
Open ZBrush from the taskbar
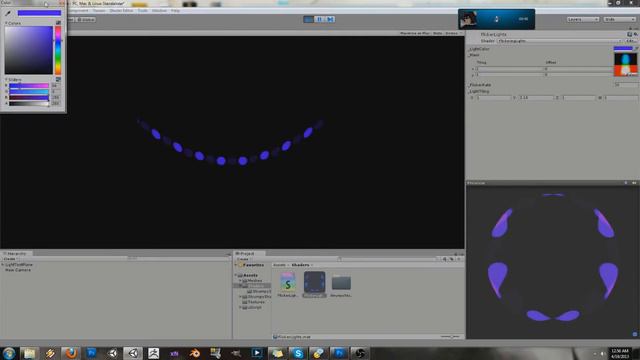point(153,353)
